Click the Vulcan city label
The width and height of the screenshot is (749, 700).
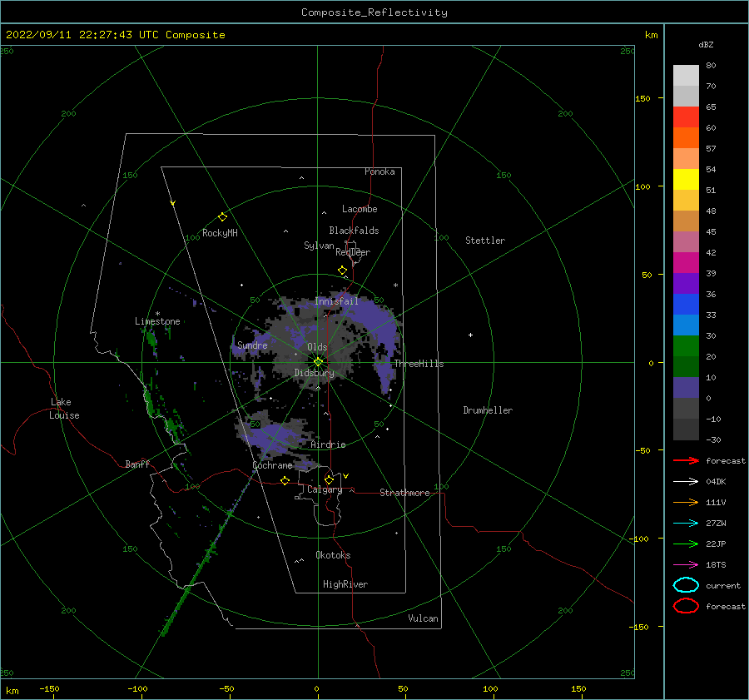424,618
